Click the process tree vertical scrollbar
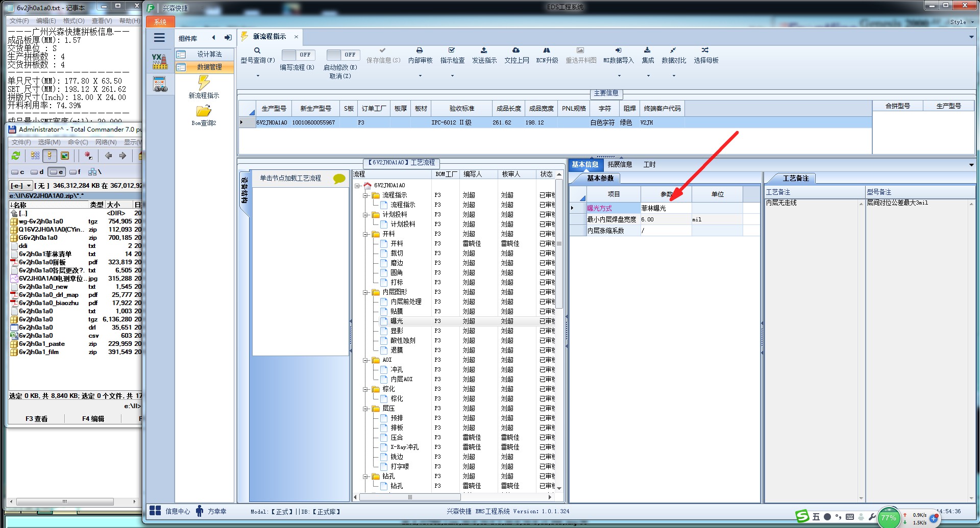Image resolution: width=980 pixels, height=528 pixels. click(559, 244)
